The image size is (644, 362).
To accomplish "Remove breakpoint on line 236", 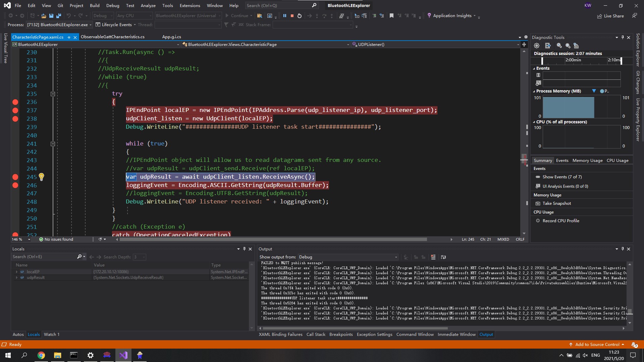I will 15,102.
